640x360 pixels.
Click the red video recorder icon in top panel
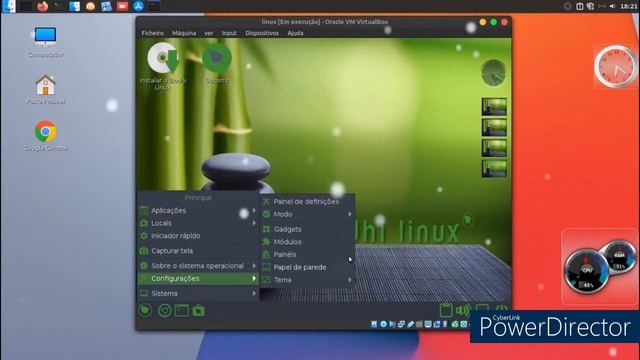[x=122, y=6]
